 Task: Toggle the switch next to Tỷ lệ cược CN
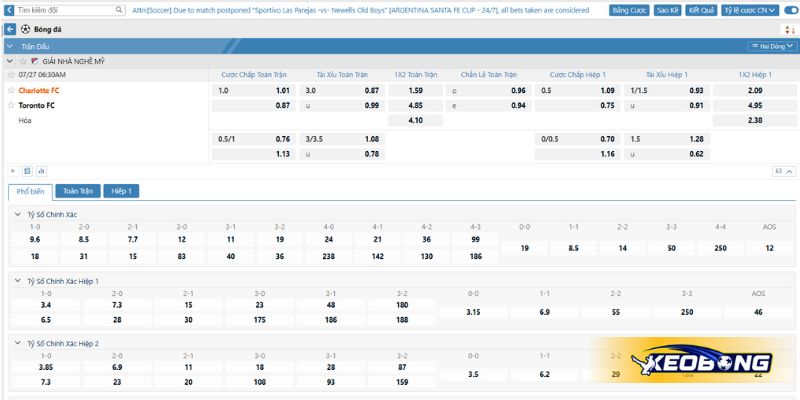pos(790,10)
